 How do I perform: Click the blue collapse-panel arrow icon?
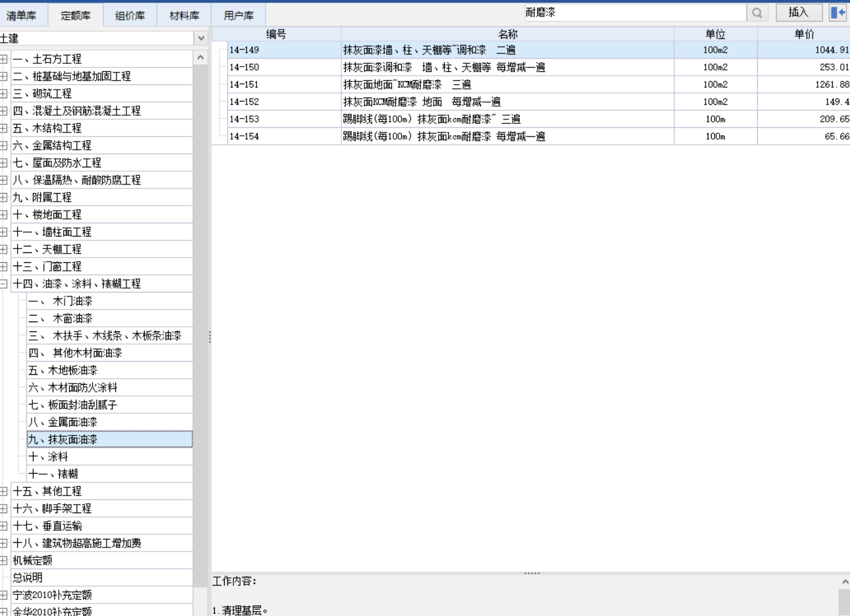click(837, 13)
